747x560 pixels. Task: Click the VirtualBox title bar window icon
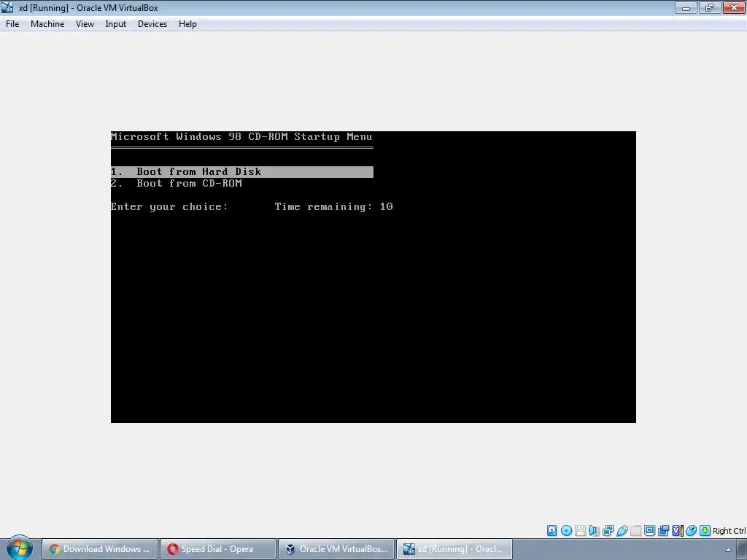[7, 7]
